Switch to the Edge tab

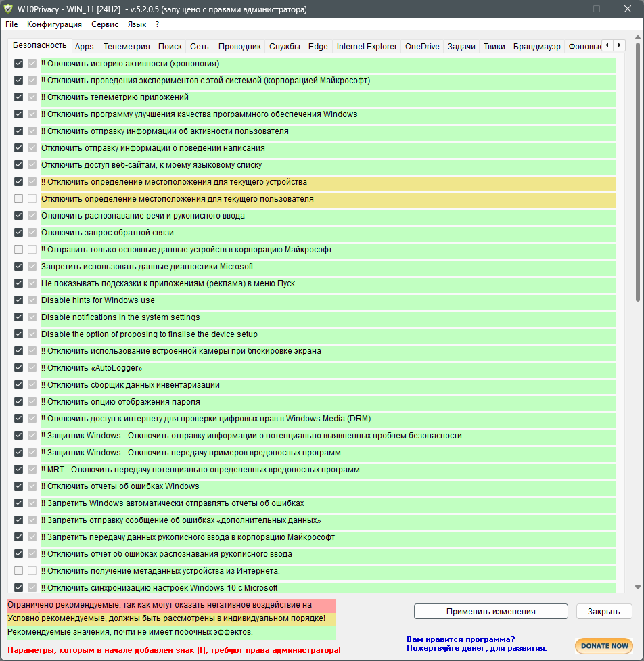pyautogui.click(x=318, y=47)
